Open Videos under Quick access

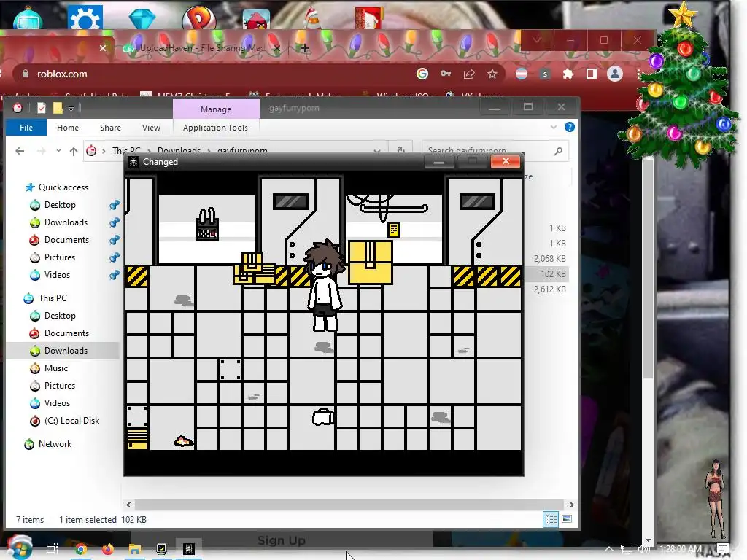57,275
